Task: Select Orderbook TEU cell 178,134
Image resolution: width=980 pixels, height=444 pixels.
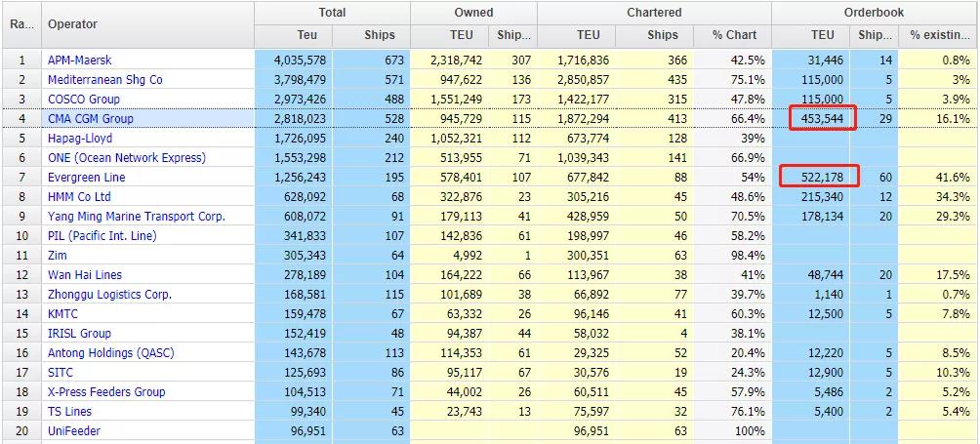Action: click(x=811, y=216)
